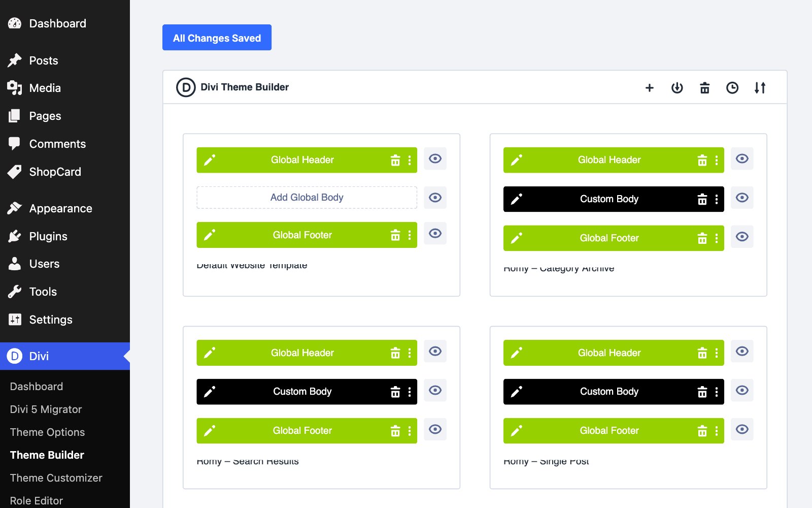Open the Plugins sidebar item

[x=65, y=236]
